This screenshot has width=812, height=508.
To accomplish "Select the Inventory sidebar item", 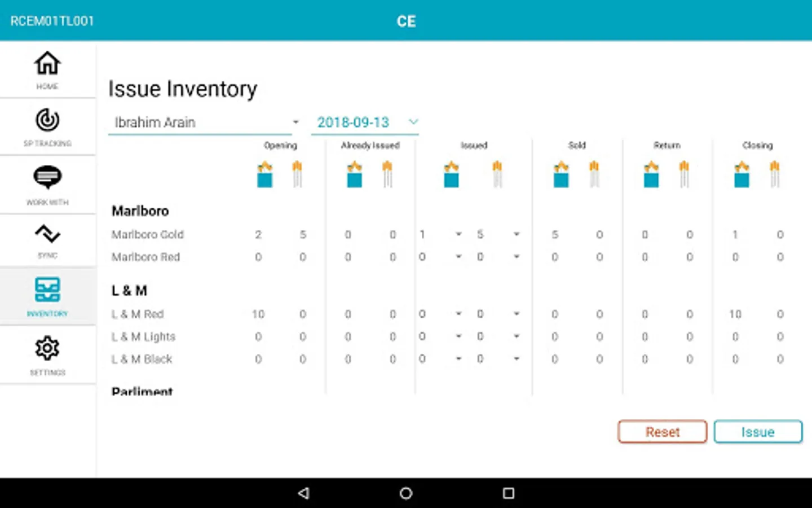I will point(47,296).
